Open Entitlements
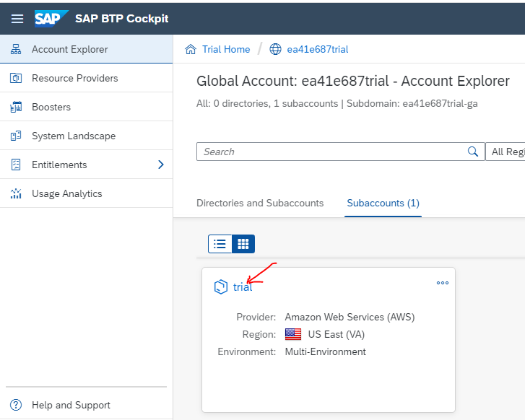525x420 pixels. [x=87, y=165]
